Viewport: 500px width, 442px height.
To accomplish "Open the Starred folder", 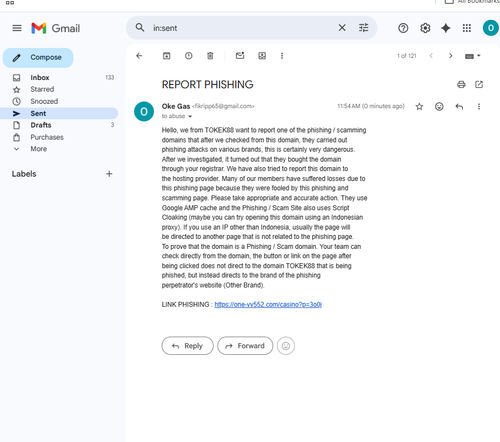I will [x=42, y=89].
